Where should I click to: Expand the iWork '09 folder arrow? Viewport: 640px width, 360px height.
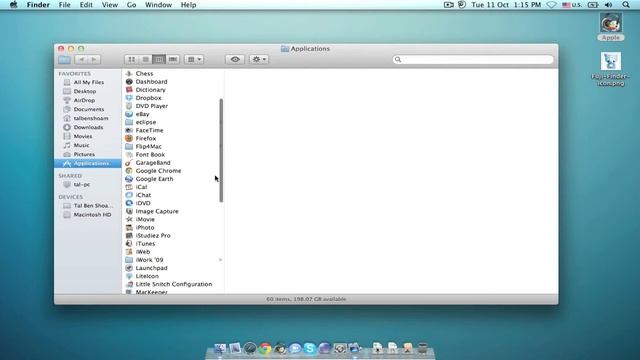(x=220, y=260)
